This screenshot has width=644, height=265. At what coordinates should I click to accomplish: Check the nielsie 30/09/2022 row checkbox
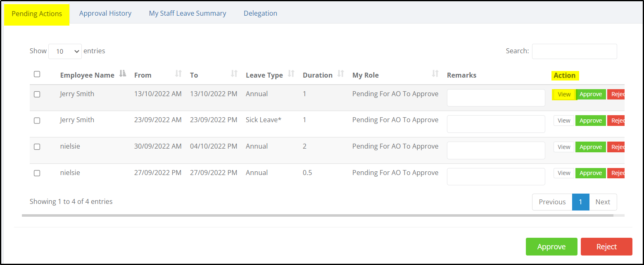click(x=37, y=147)
